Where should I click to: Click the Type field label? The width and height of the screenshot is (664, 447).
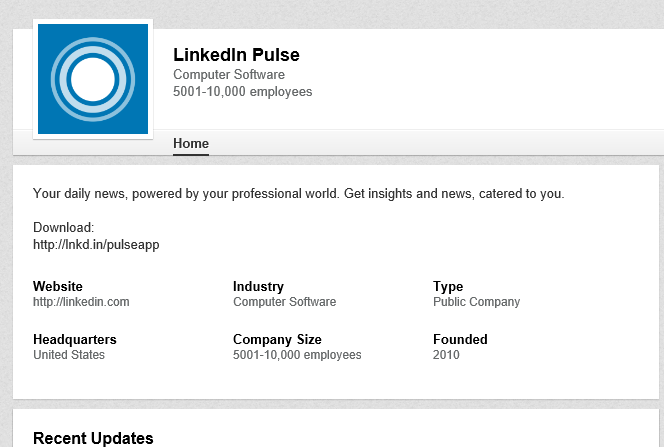tap(448, 287)
